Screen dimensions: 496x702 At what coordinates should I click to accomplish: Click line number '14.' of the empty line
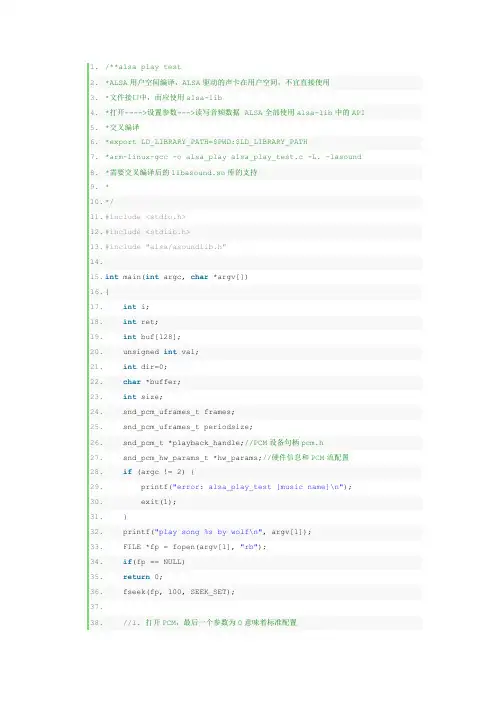pos(96,261)
